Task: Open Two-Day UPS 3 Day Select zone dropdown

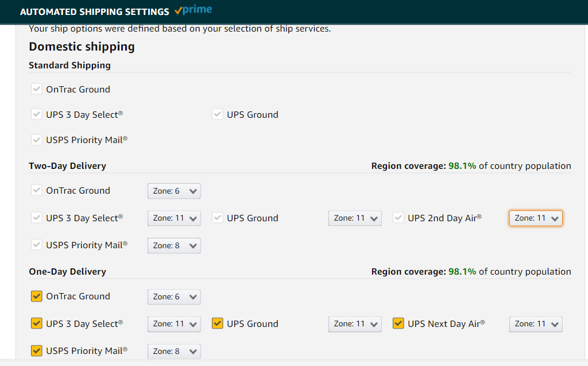Action: click(x=174, y=218)
